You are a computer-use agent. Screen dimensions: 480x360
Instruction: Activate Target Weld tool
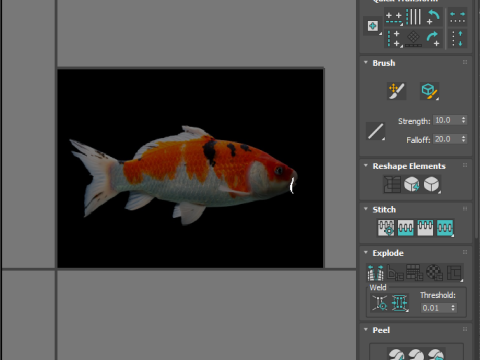click(x=380, y=303)
